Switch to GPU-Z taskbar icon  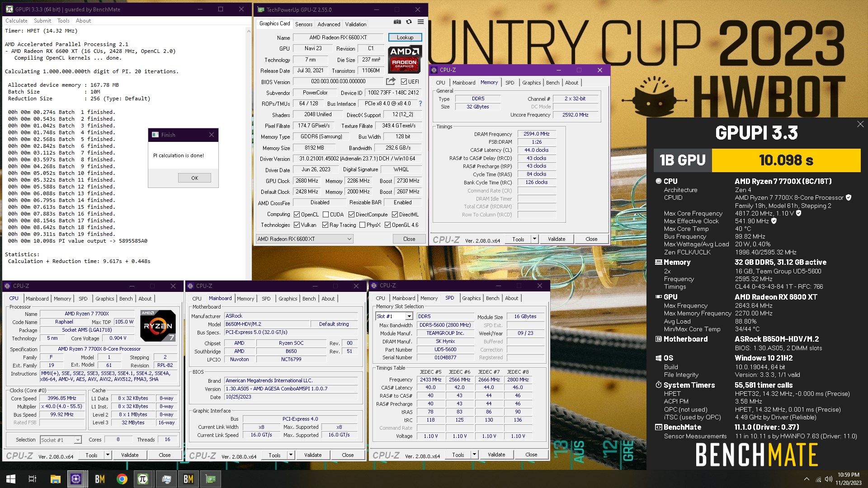coord(211,479)
